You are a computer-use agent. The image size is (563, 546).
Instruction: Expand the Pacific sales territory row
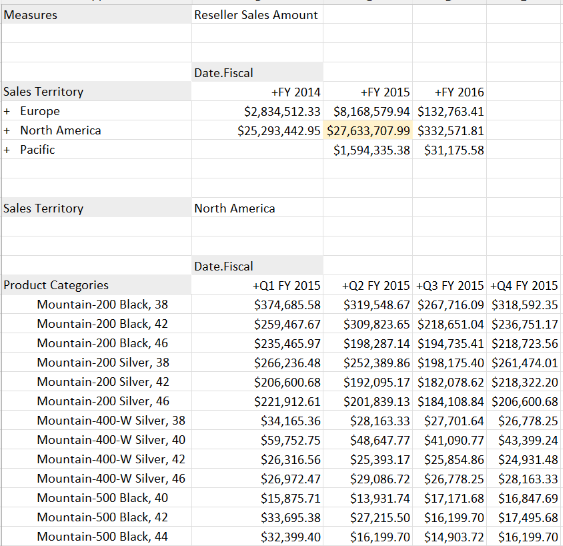[x=6, y=150]
